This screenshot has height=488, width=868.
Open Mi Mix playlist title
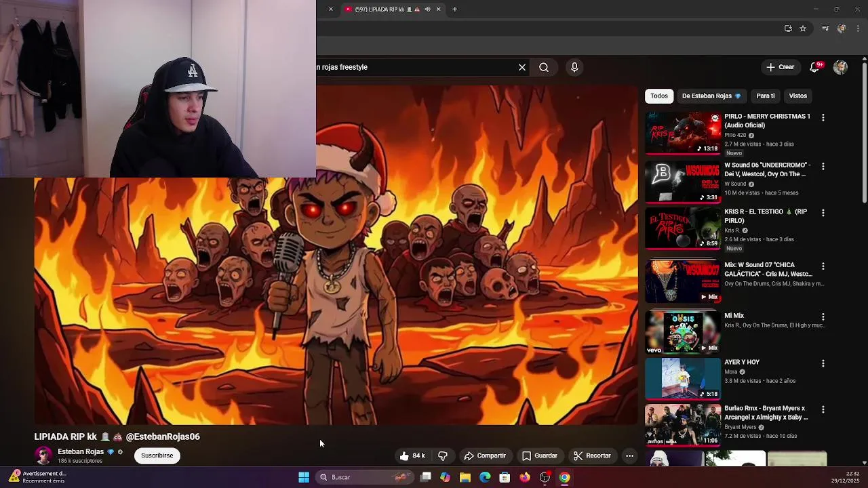coord(734,316)
